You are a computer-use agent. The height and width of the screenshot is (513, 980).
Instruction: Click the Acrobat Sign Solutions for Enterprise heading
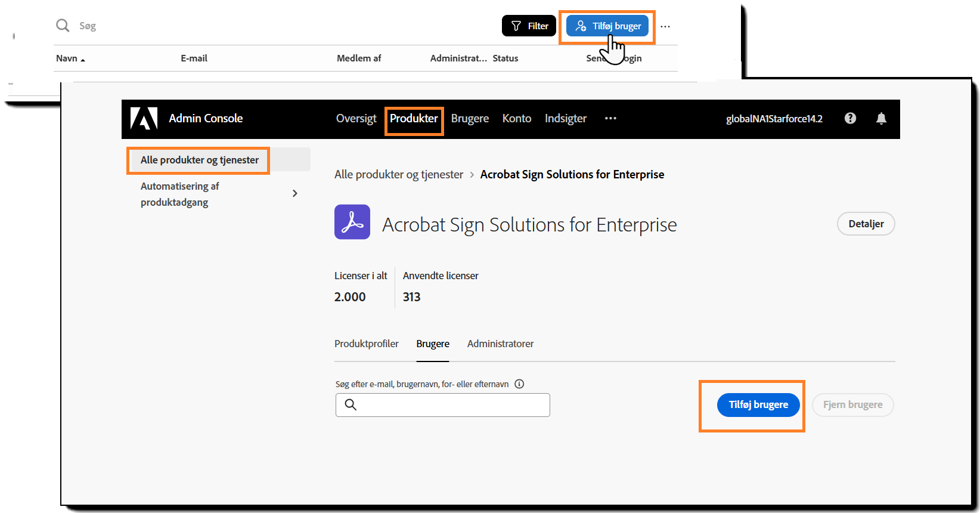coord(529,224)
